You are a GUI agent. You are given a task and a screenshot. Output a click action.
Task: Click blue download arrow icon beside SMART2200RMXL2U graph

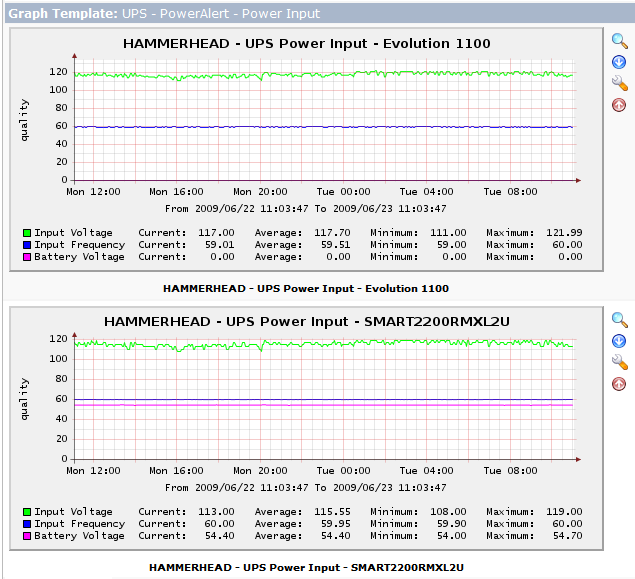coord(620,341)
